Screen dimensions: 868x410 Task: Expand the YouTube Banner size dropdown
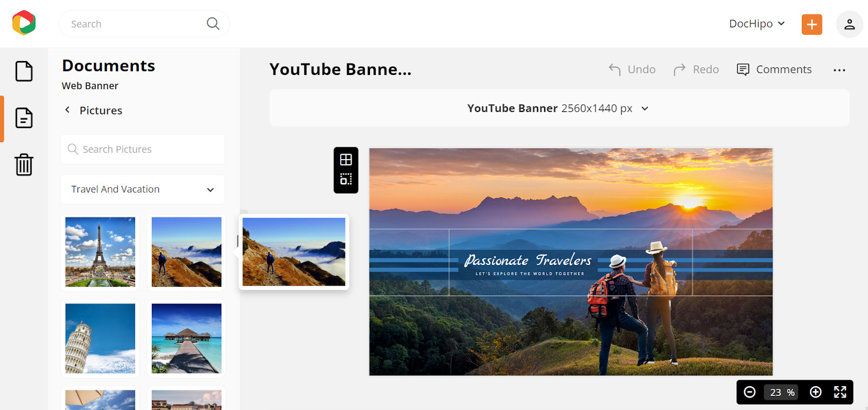tap(559, 108)
